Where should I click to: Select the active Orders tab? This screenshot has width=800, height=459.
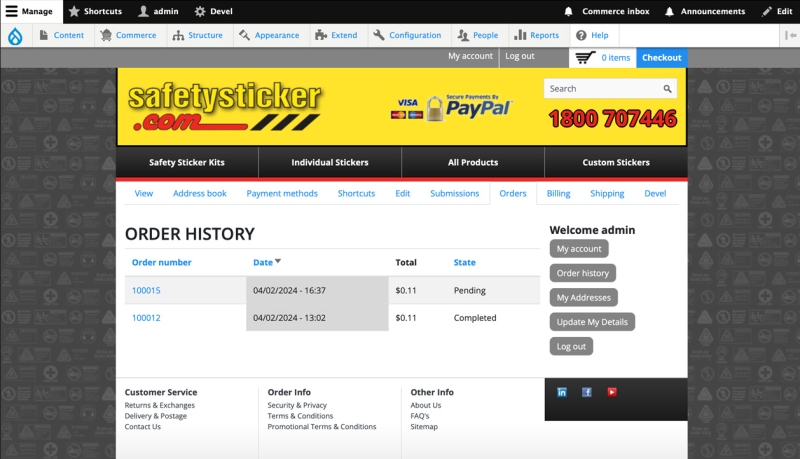click(x=513, y=193)
